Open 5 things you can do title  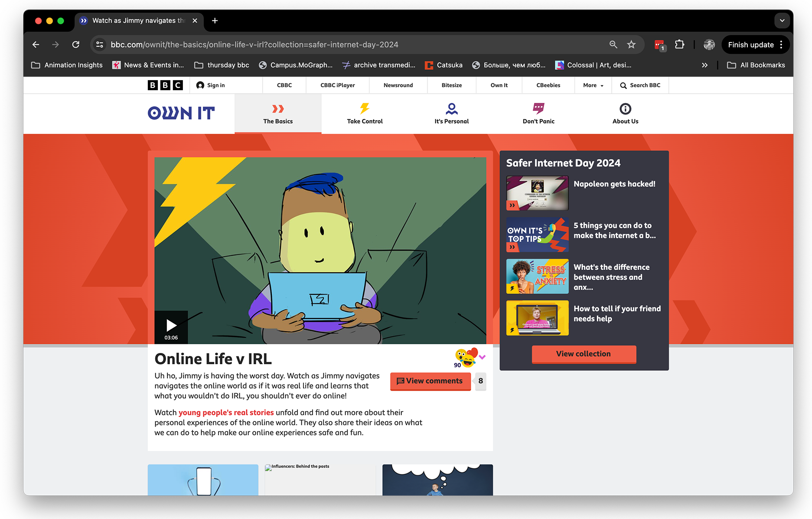click(615, 230)
